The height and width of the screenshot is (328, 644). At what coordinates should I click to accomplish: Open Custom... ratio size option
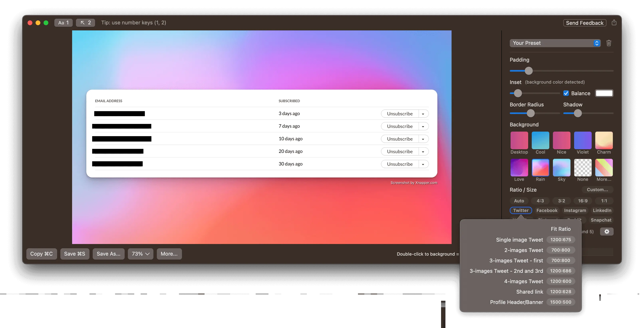pyautogui.click(x=597, y=190)
